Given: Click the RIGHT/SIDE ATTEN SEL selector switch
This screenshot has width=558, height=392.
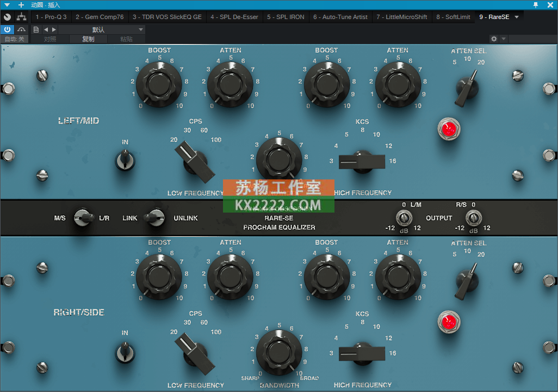Looking at the screenshot, I should (467, 281).
